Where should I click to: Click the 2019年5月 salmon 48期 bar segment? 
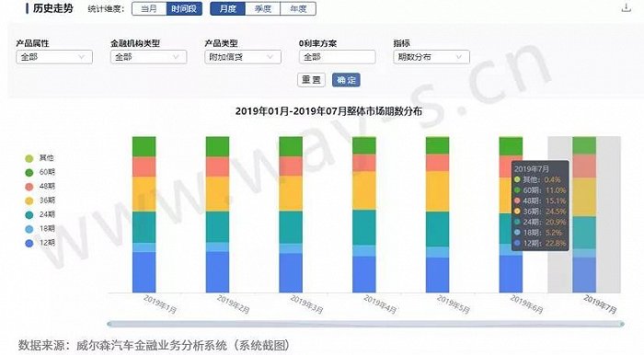click(437, 163)
